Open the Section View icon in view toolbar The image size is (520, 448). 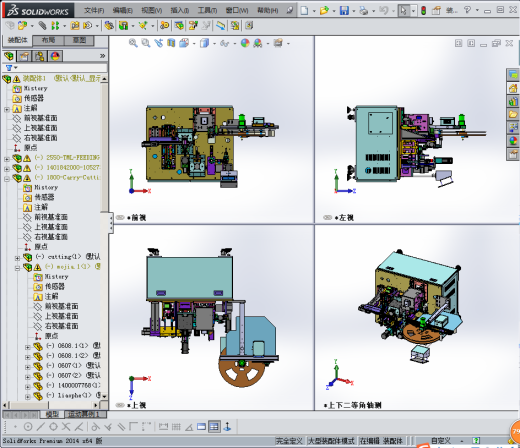(171, 43)
